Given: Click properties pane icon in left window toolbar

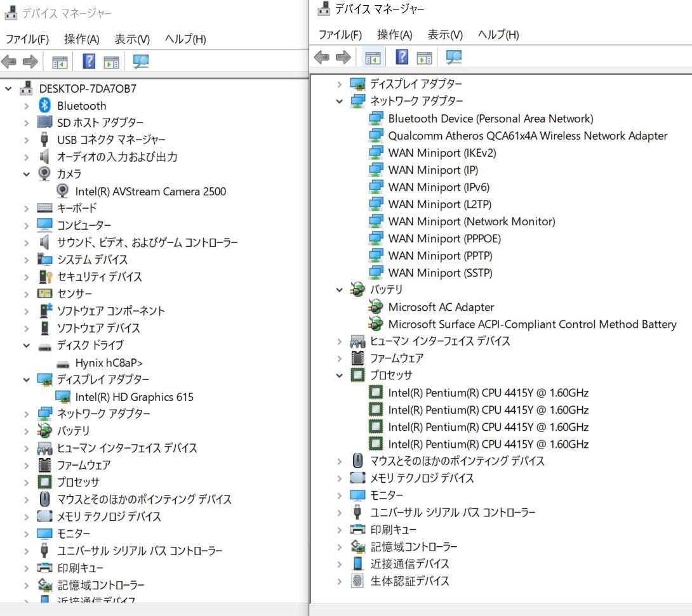Looking at the screenshot, I should [x=111, y=62].
